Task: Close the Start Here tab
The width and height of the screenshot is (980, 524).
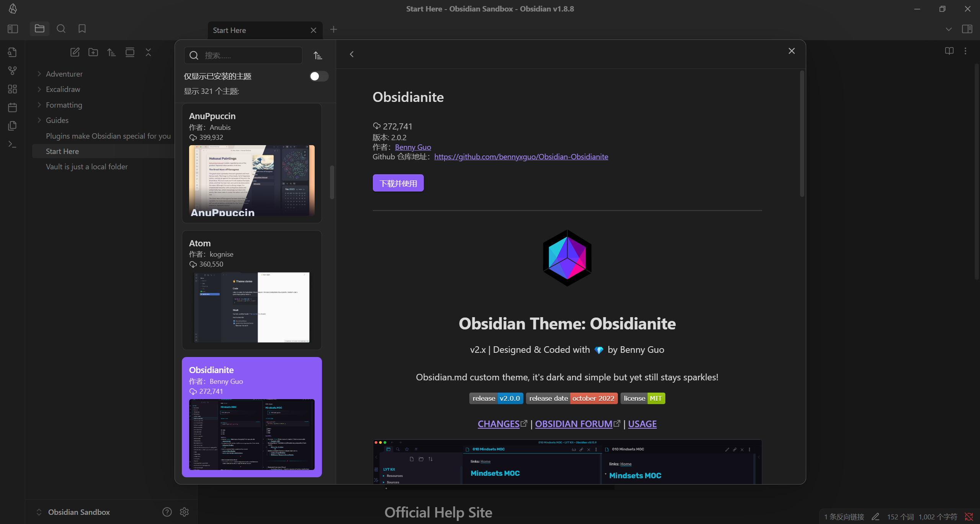Action: tap(314, 30)
